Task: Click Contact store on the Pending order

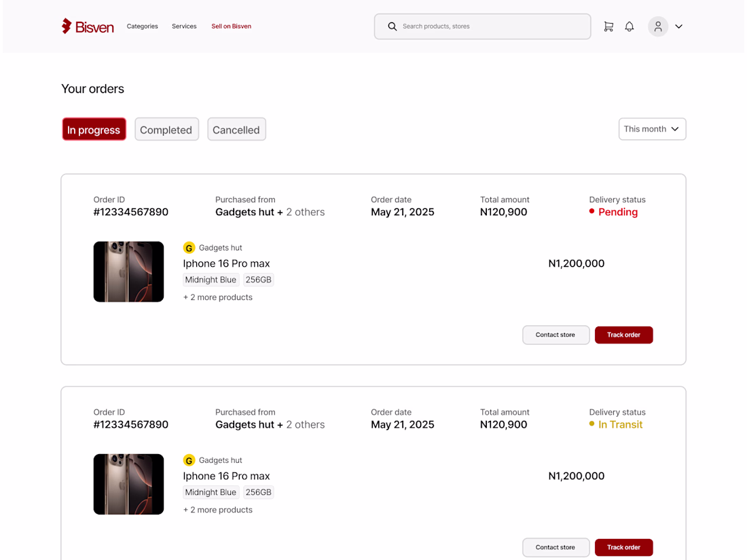Action: (555, 335)
